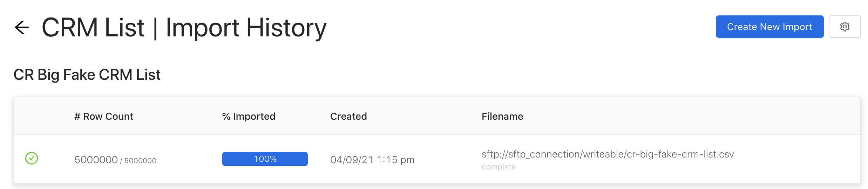Click the 'CR Big Fake CRM List' heading

click(87, 75)
